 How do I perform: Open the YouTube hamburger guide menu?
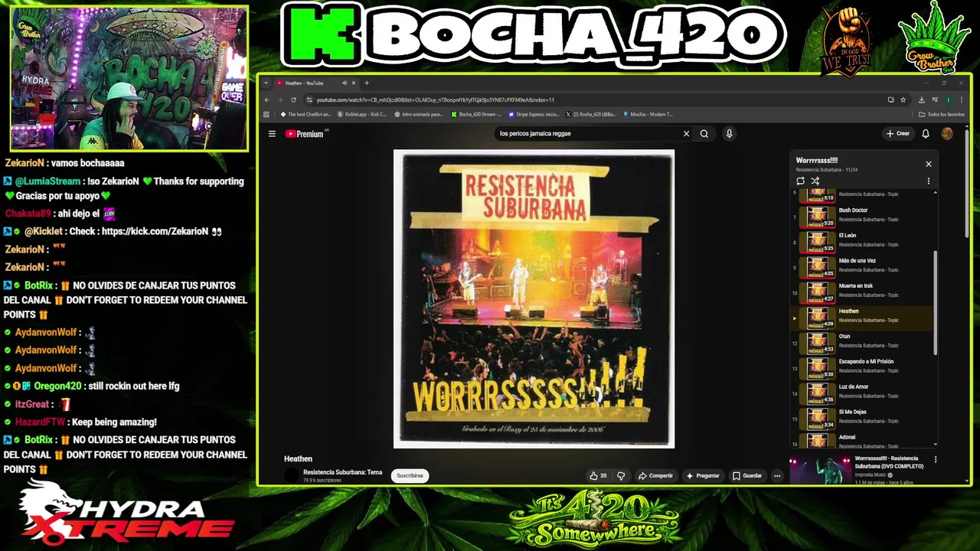tap(272, 134)
